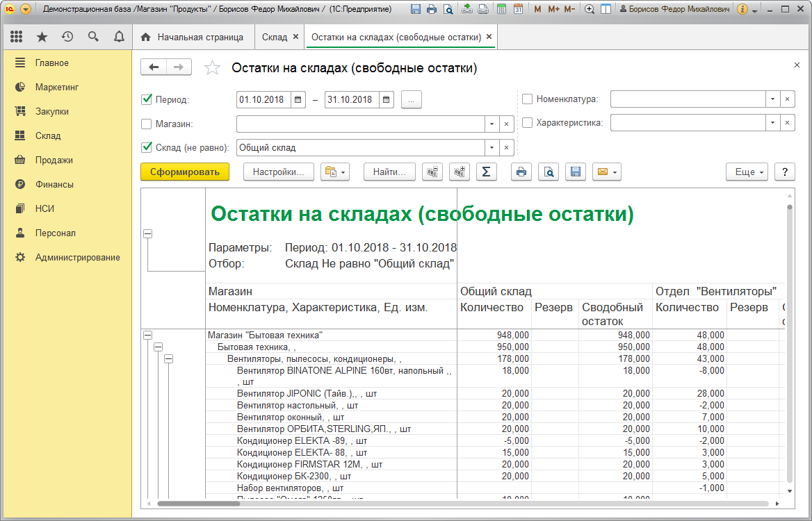Image resolution: width=812 pixels, height=521 pixels.
Task: Uncheck the Период checkbox
Action: [147, 99]
